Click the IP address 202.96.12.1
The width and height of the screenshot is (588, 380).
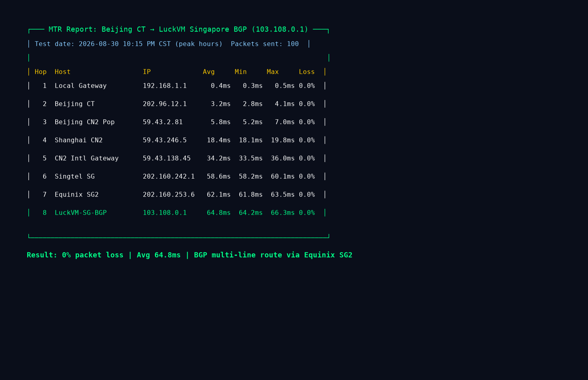click(165, 104)
